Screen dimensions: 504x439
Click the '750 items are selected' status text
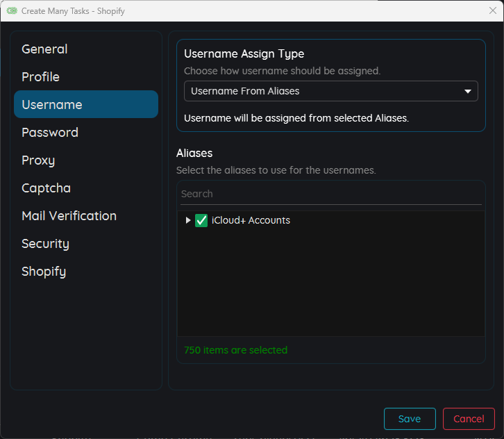[235, 350]
